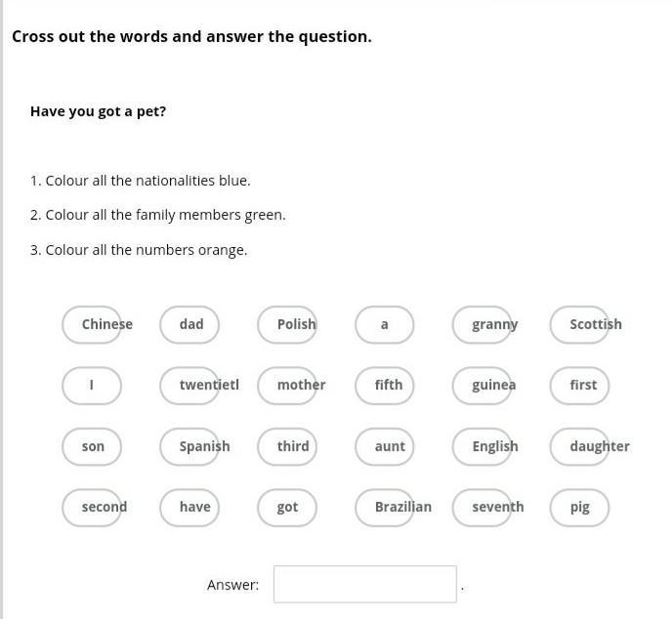Select the 'aunt' word chip
672x619 pixels.
click(385, 446)
